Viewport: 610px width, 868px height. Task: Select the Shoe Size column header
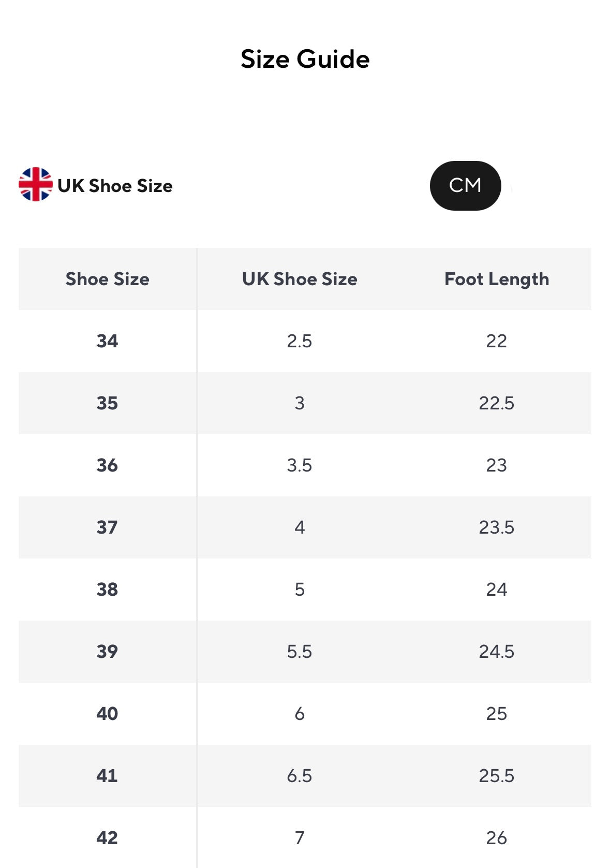107,279
